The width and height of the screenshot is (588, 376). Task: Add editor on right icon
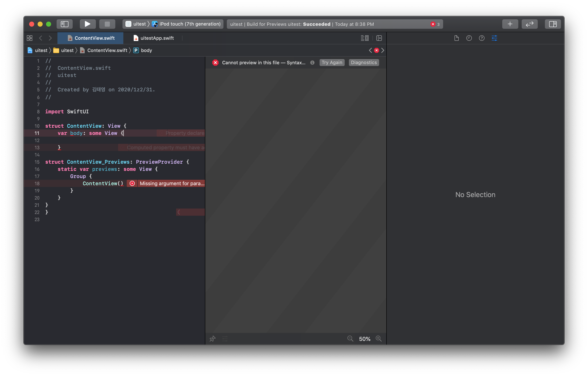(x=379, y=38)
